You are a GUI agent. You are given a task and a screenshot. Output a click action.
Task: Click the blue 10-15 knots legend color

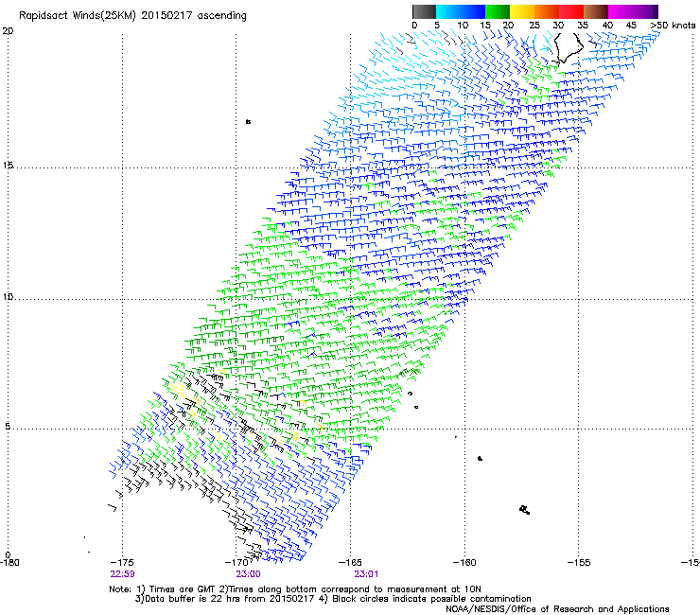473,11
